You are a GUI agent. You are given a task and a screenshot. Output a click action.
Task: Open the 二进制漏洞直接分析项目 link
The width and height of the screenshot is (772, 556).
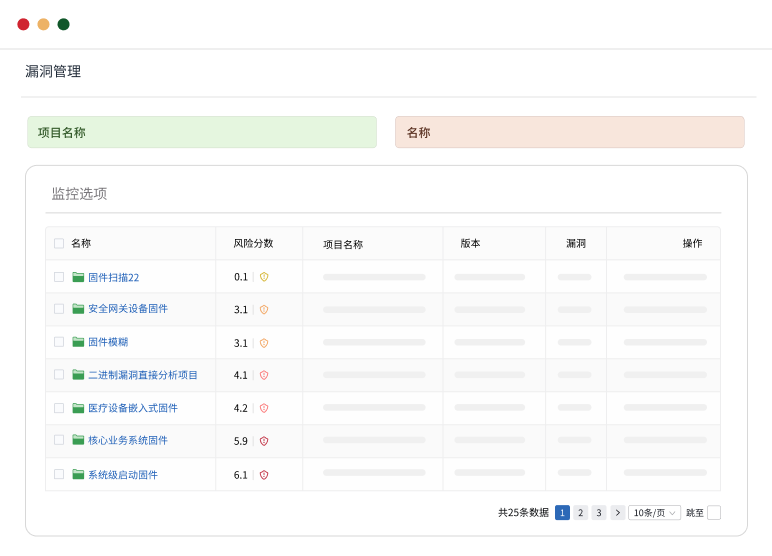143,375
